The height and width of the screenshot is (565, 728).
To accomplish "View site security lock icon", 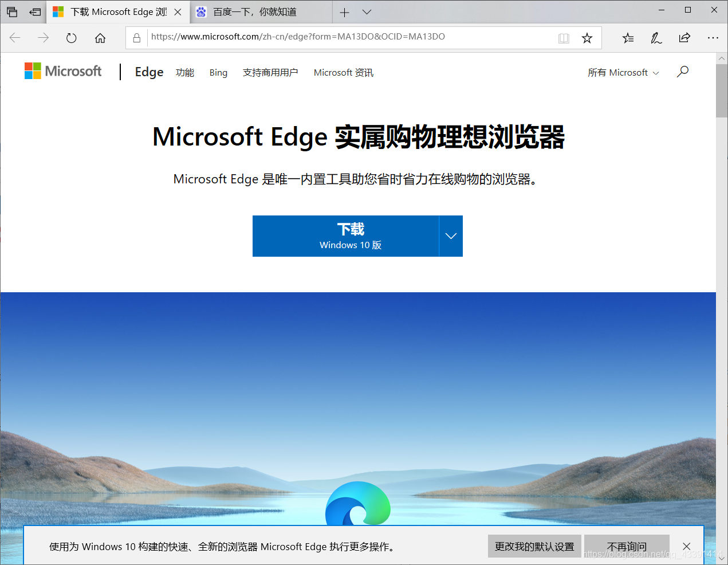I will [x=136, y=38].
